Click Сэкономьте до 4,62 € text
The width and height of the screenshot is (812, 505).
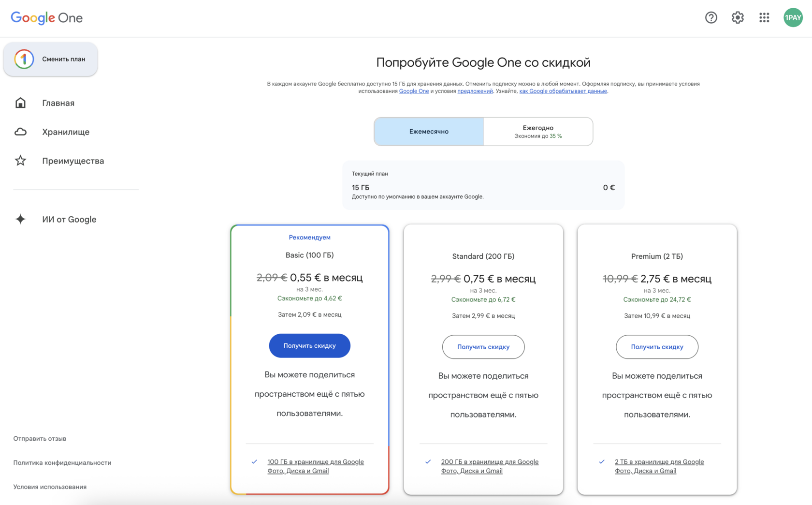(310, 298)
